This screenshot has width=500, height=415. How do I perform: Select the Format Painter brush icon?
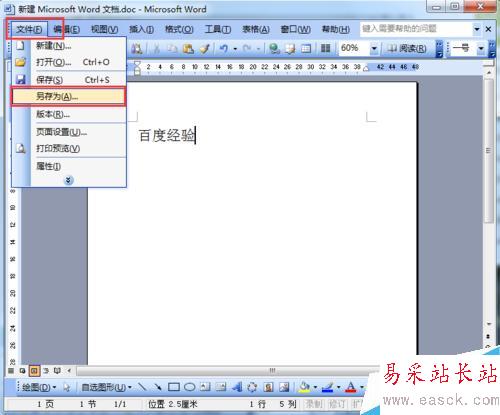pos(204,49)
